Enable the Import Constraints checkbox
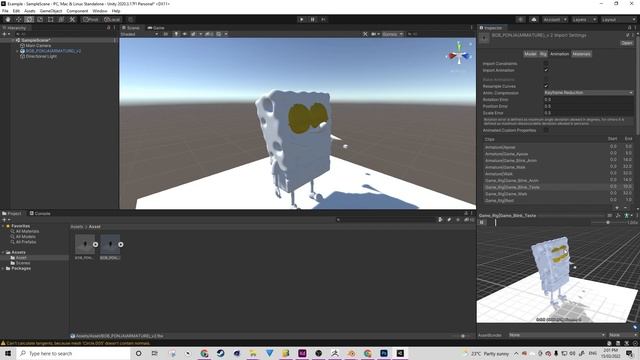 point(546,64)
